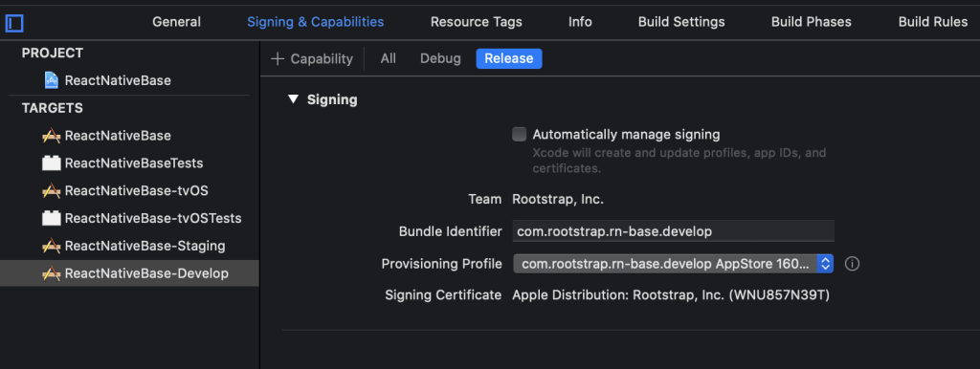Image resolution: width=980 pixels, height=369 pixels.
Task: Open the Provisioning Profile dropdown
Action: click(673, 264)
